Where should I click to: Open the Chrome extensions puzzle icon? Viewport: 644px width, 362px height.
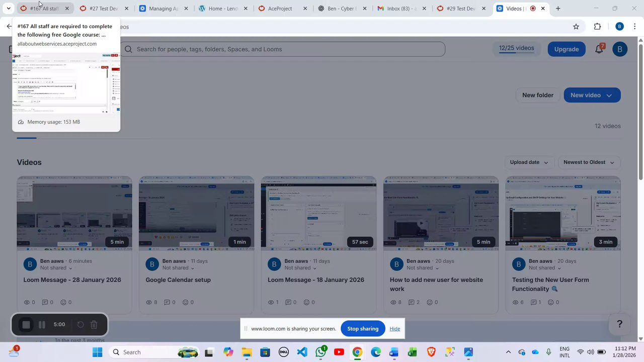[x=597, y=27]
